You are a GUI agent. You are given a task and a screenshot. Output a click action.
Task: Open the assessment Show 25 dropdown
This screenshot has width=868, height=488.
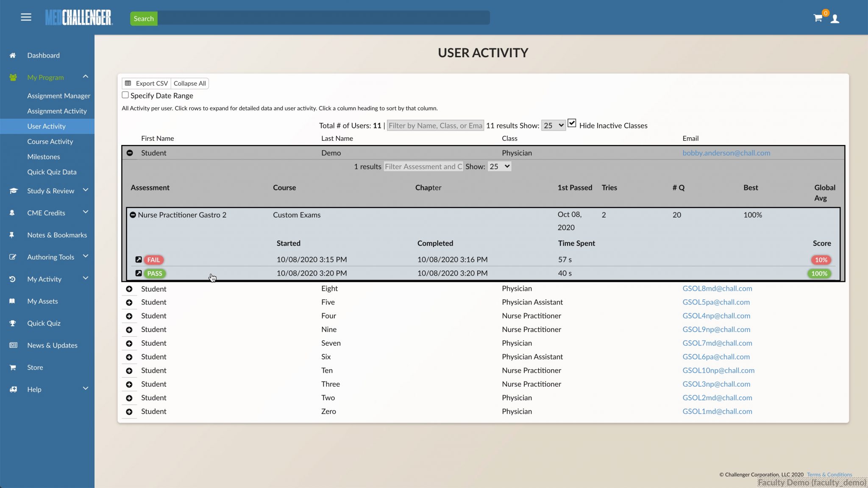click(x=499, y=167)
